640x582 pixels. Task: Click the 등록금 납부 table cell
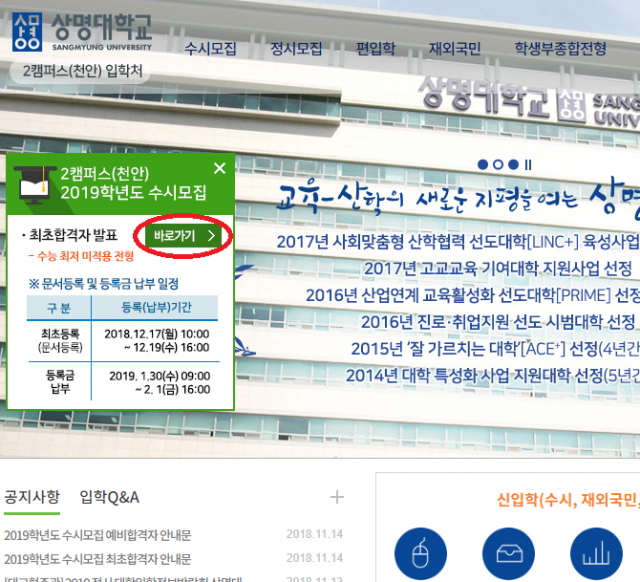60,381
